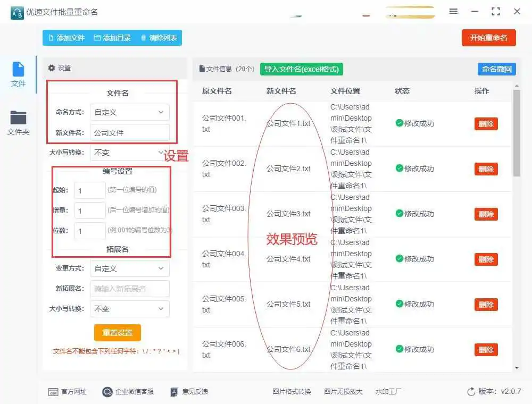
Task: Open 图片无损放大 link
Action: pos(343,392)
